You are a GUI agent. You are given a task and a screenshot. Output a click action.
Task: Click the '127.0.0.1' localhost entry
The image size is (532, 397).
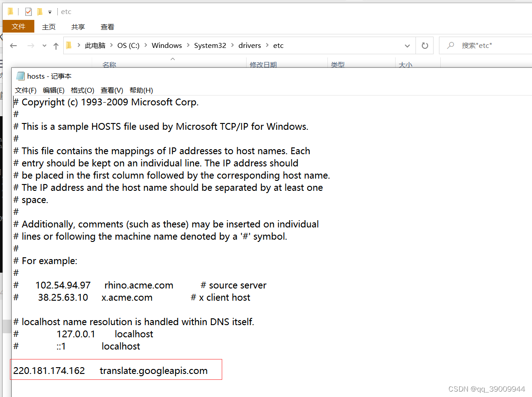76,334
